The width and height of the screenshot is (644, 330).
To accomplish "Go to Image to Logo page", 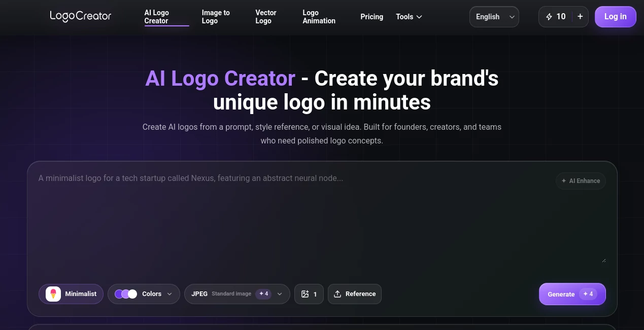I will [x=216, y=17].
